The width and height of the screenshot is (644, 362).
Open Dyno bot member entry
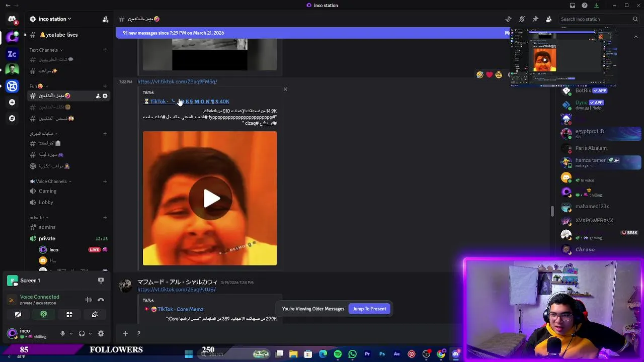[601, 104]
